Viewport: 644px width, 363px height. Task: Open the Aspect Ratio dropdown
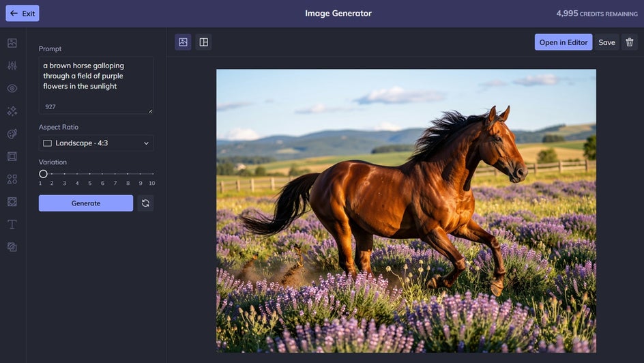click(x=96, y=143)
